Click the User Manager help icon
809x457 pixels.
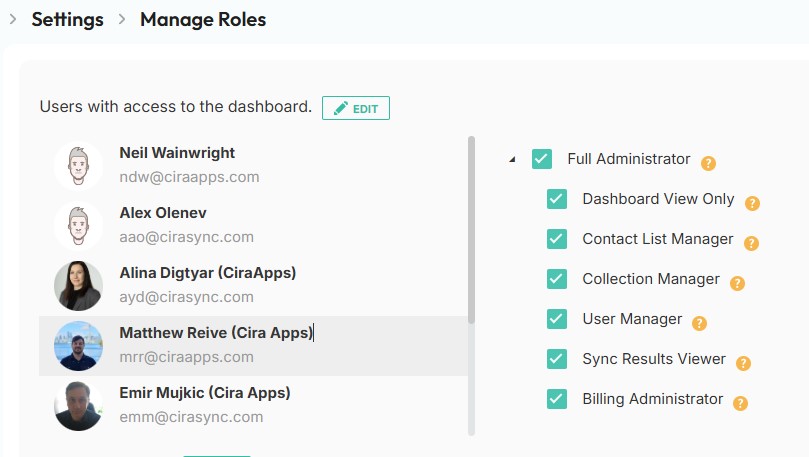tap(699, 323)
